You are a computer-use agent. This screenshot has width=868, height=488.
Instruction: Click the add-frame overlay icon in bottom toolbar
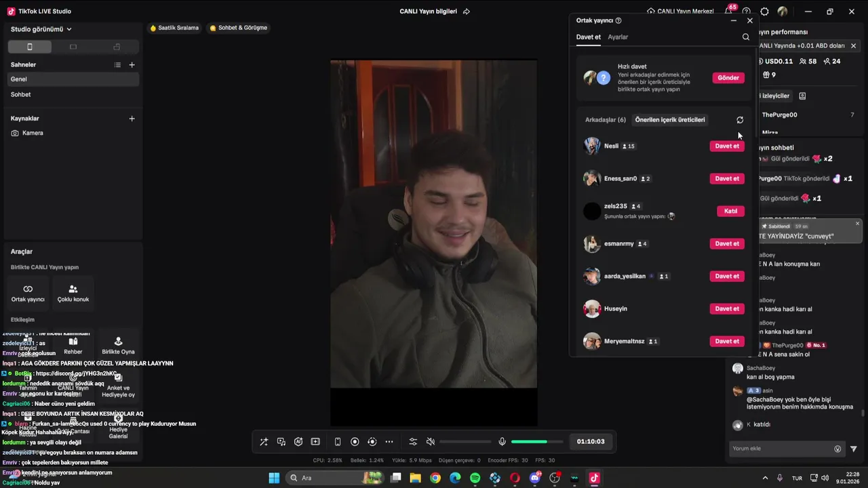[315, 442]
